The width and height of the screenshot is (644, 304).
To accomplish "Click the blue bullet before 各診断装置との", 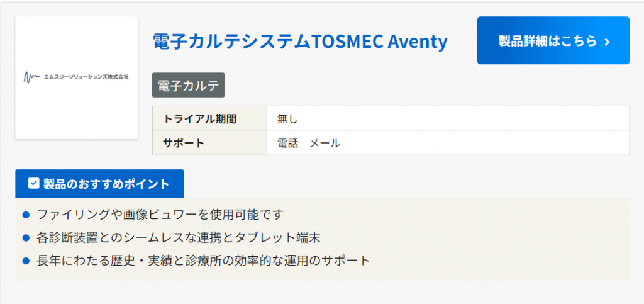I will 26,237.
